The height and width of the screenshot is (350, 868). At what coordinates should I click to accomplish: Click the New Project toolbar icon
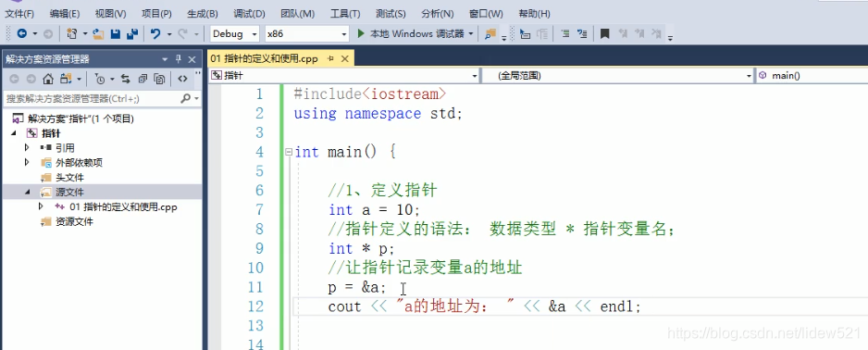(72, 33)
